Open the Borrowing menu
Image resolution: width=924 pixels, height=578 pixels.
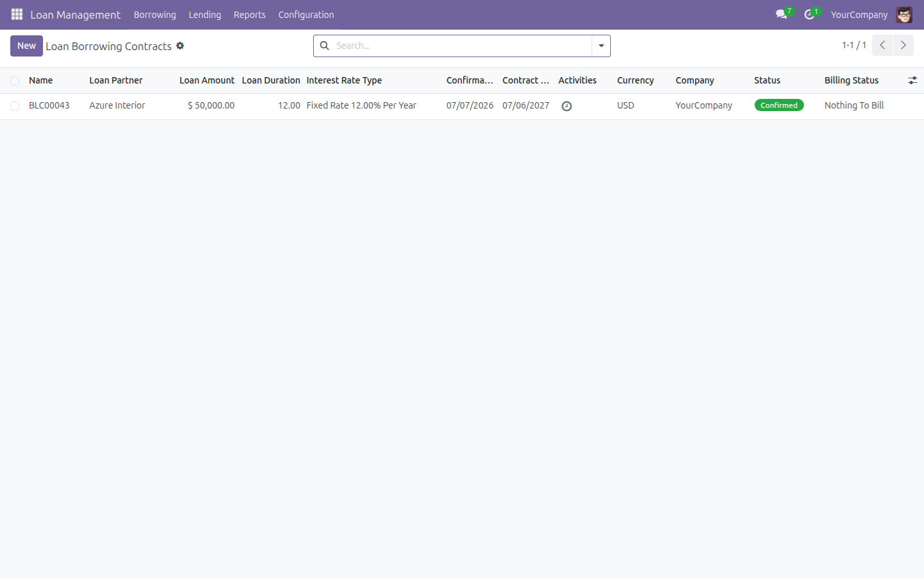155,14
